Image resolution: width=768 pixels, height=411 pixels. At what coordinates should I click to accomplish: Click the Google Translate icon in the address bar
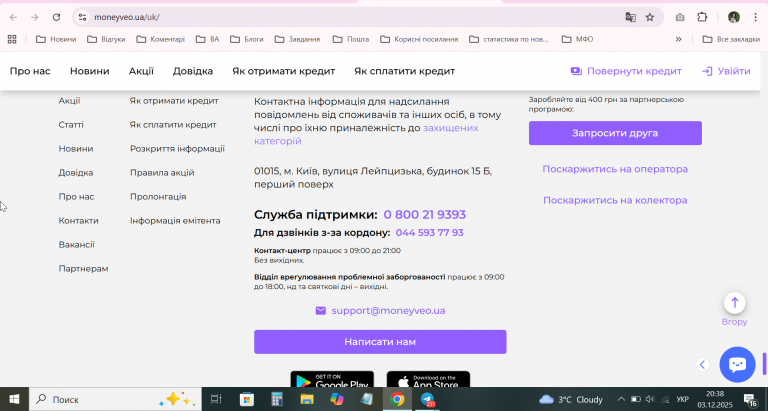coord(630,17)
